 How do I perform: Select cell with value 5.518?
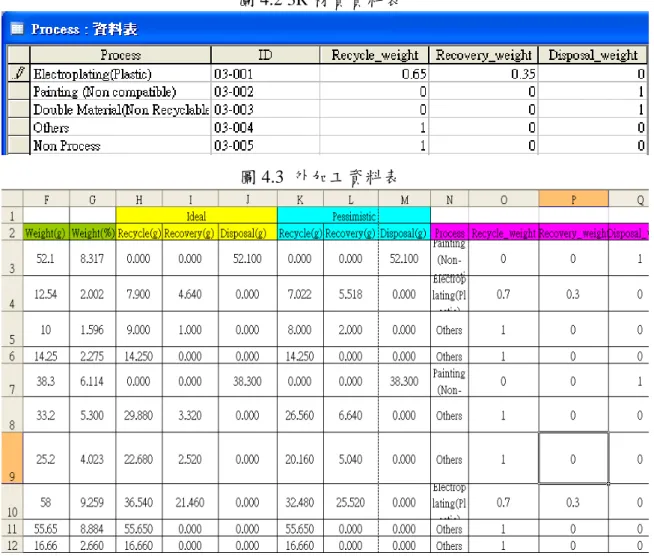pos(351,294)
